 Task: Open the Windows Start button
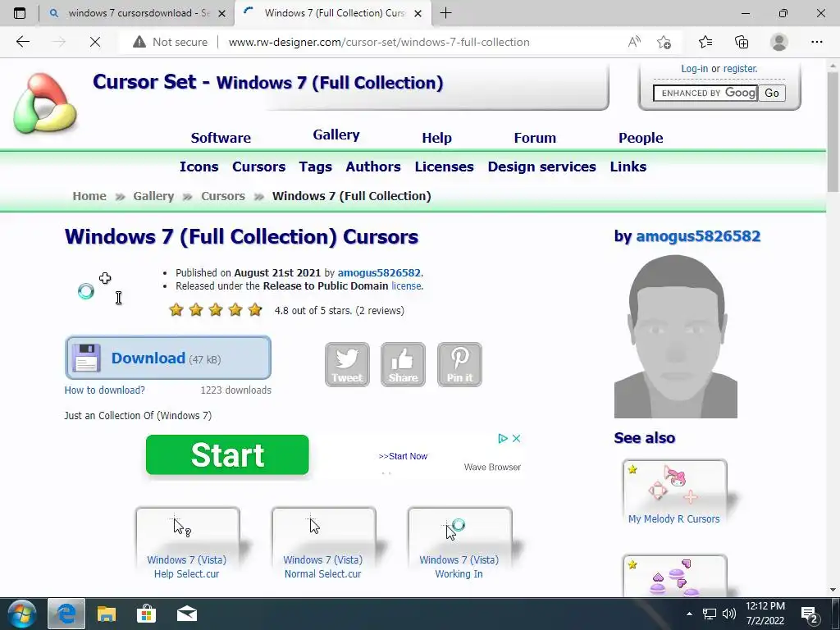pyautogui.click(x=21, y=614)
